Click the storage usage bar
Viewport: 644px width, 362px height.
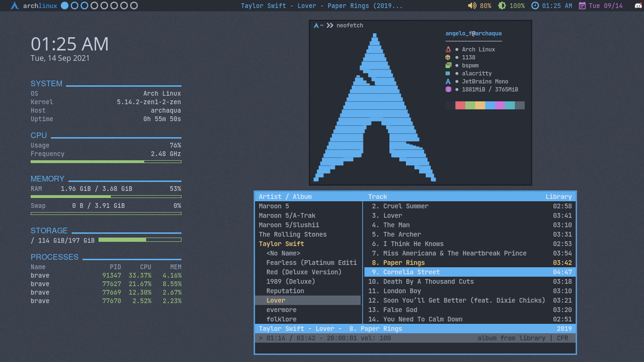pyautogui.click(x=140, y=240)
